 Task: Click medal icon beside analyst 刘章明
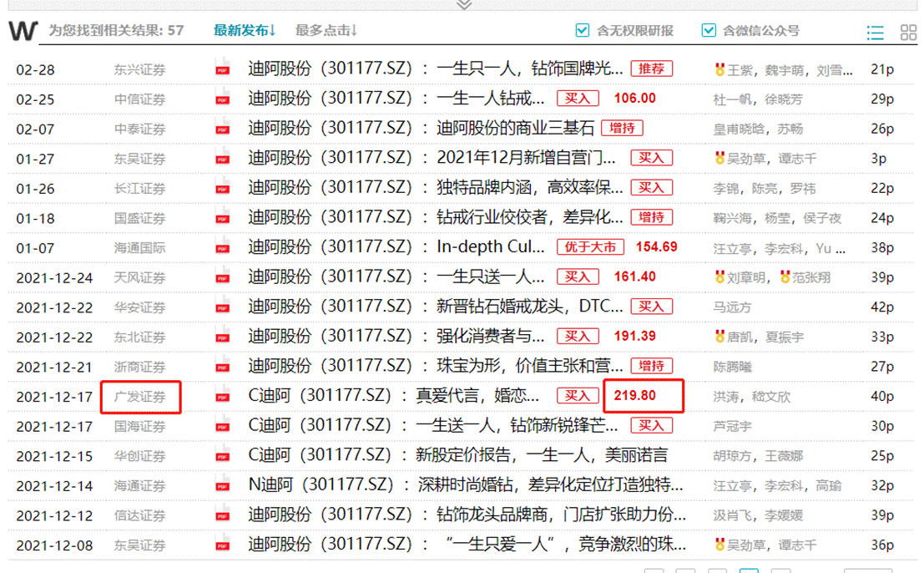[x=720, y=276]
